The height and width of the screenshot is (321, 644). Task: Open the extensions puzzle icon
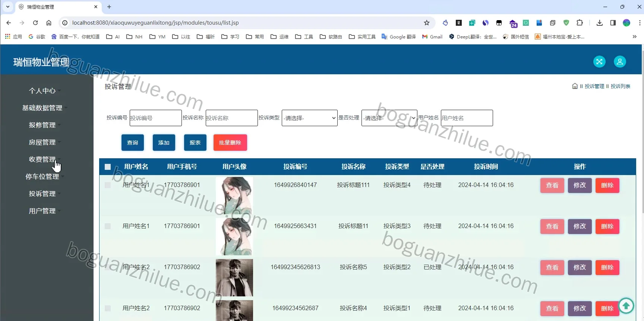(580, 23)
